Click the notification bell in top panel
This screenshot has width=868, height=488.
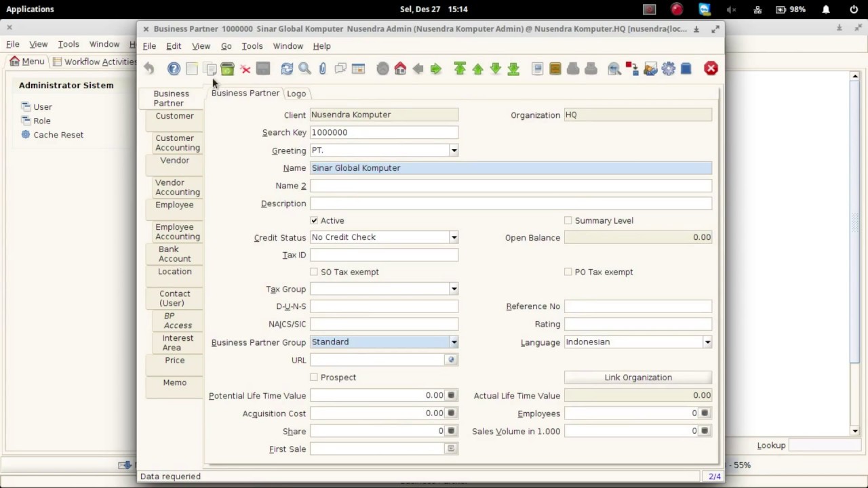pyautogui.click(x=826, y=9)
